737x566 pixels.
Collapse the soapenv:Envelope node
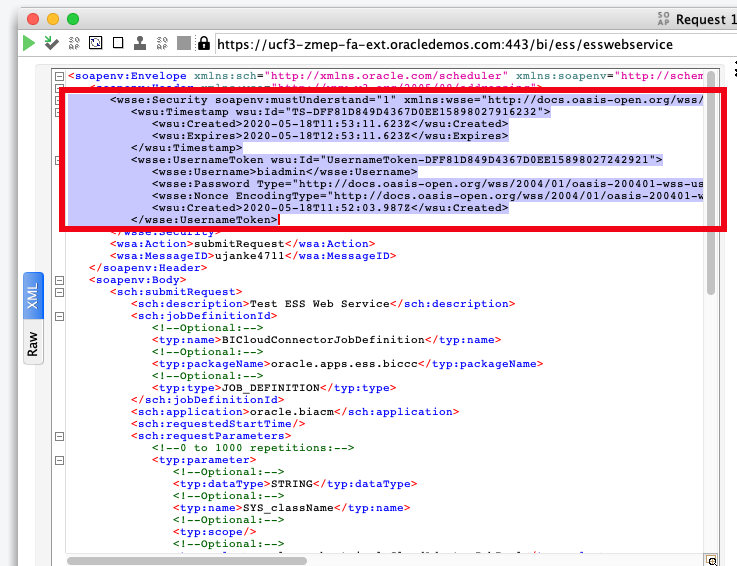click(59, 76)
